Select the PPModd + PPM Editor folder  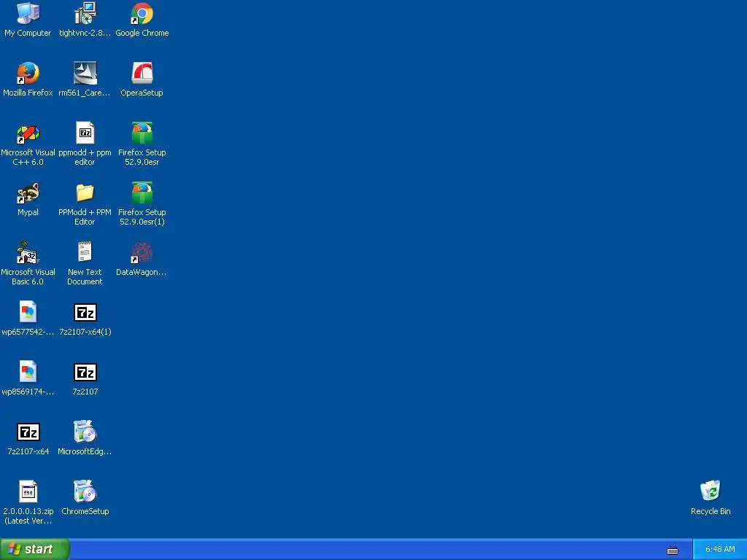[x=85, y=192]
